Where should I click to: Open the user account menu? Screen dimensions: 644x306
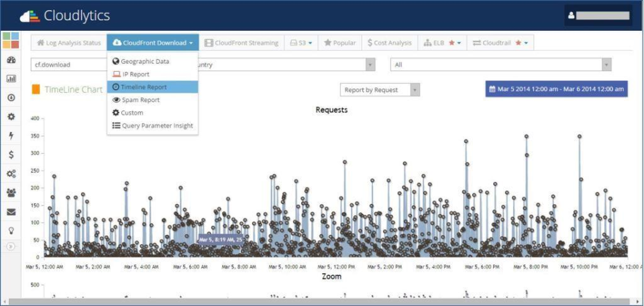click(598, 15)
